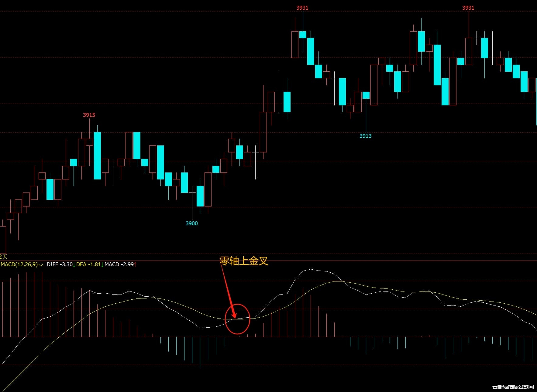Image resolution: width=537 pixels, height=392 pixels.
Task: Click the 3913 low price label
Action: click(365, 136)
